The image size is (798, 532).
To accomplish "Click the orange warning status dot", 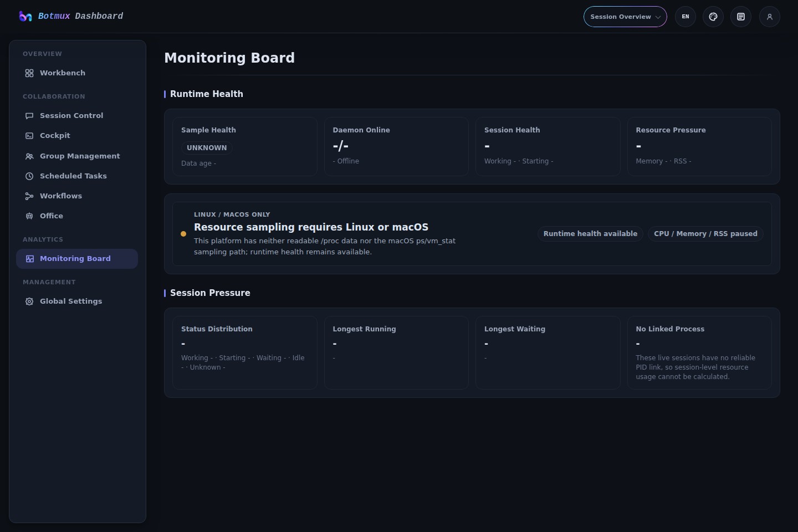I will (183, 234).
